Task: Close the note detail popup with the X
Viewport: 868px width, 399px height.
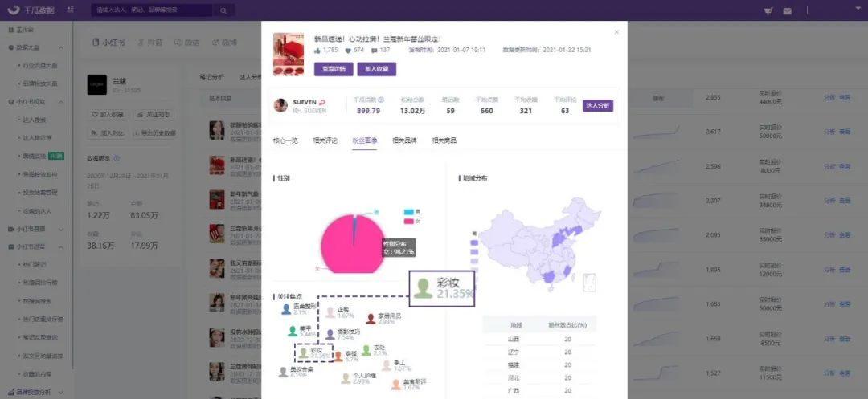Action: (x=616, y=32)
